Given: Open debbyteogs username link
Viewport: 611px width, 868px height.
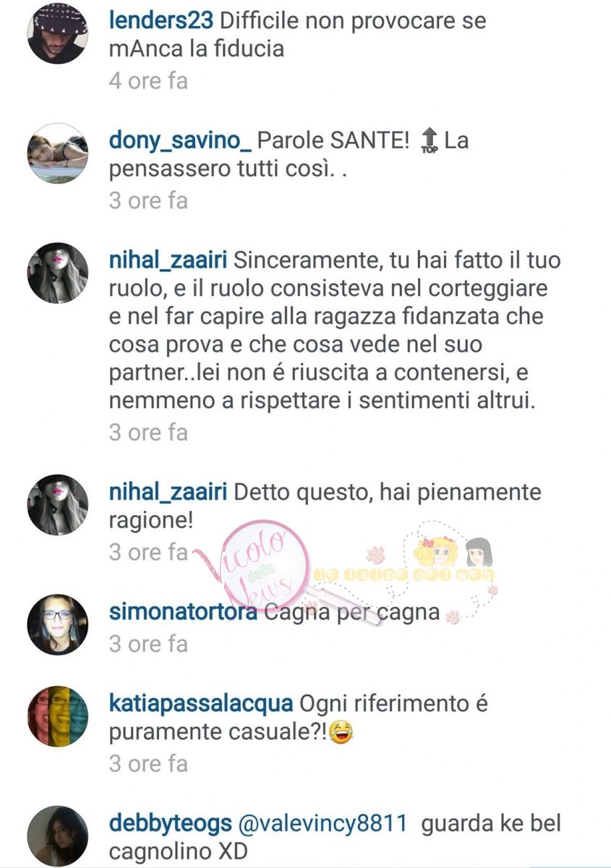Looking at the screenshot, I should [x=170, y=823].
